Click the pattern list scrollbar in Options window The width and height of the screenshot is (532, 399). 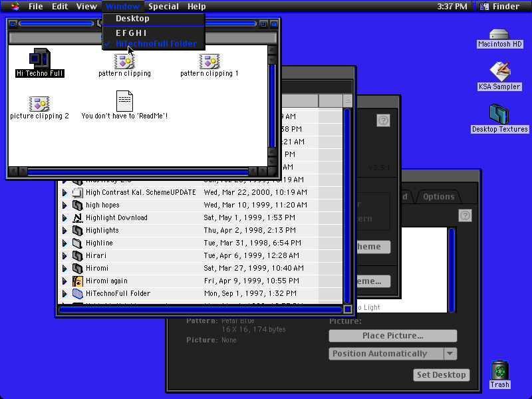[452, 271]
